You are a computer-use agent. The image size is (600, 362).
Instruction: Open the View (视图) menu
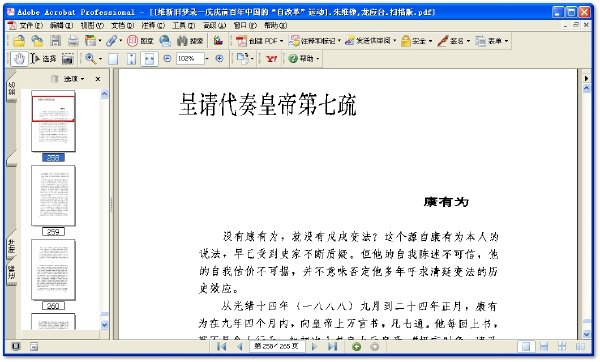pos(92,26)
